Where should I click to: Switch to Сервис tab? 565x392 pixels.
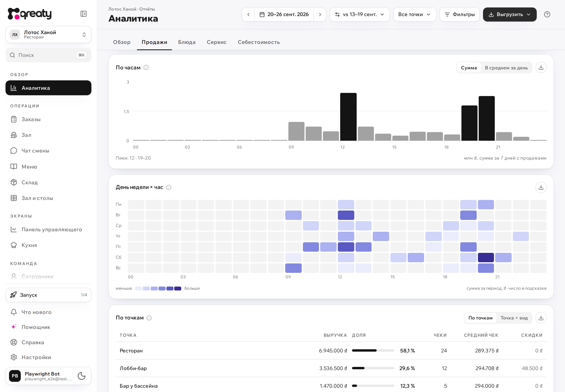pyautogui.click(x=217, y=42)
